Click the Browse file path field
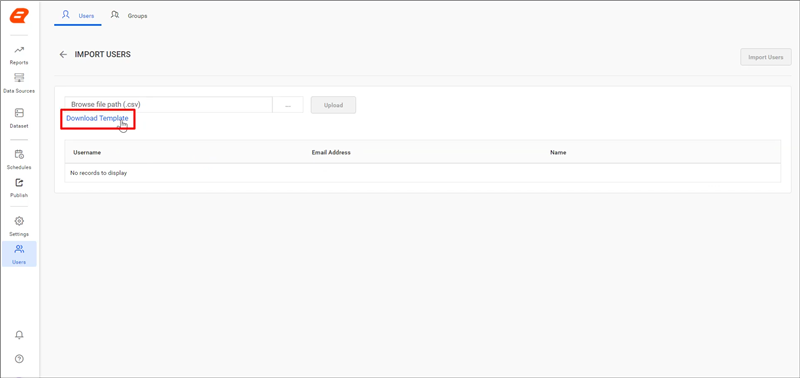Image resolution: width=800 pixels, height=378 pixels. [168, 105]
